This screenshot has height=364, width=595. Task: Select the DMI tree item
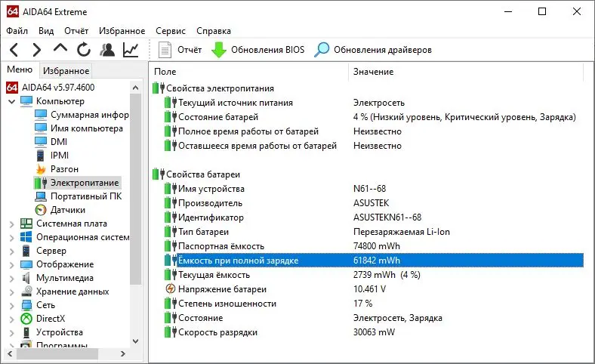[58, 142]
